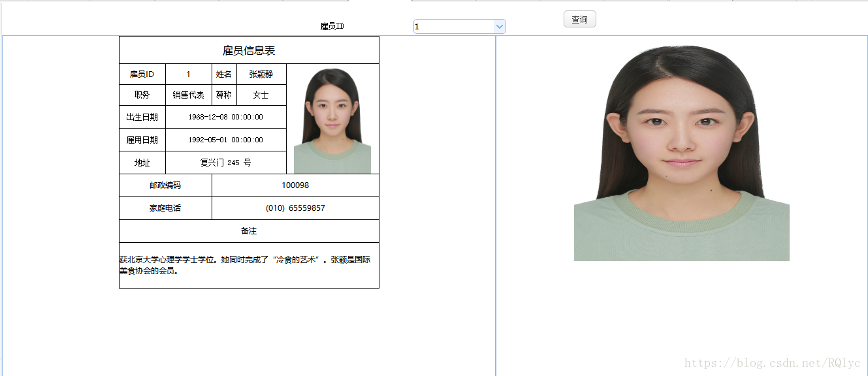This screenshot has width=868, height=376.
Task: Select hire date 1992-05-01 00:00:00
Action: (226, 140)
